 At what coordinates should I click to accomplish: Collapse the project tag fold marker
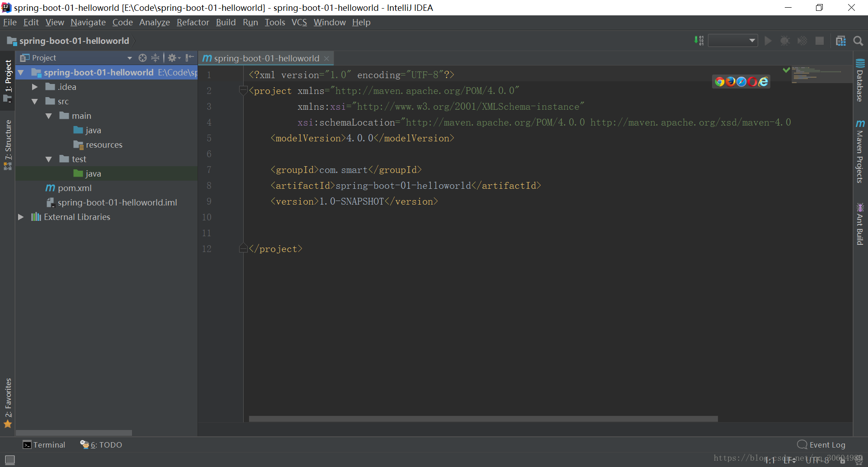243,90
